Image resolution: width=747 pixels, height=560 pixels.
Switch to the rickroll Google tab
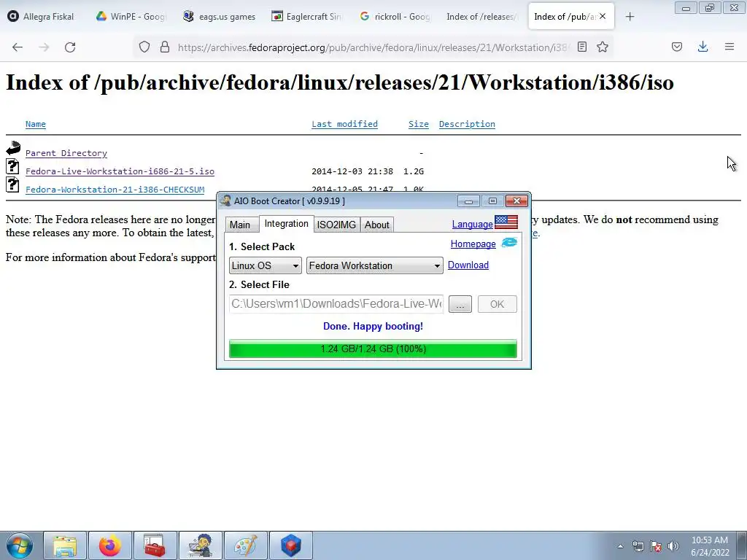coord(395,17)
